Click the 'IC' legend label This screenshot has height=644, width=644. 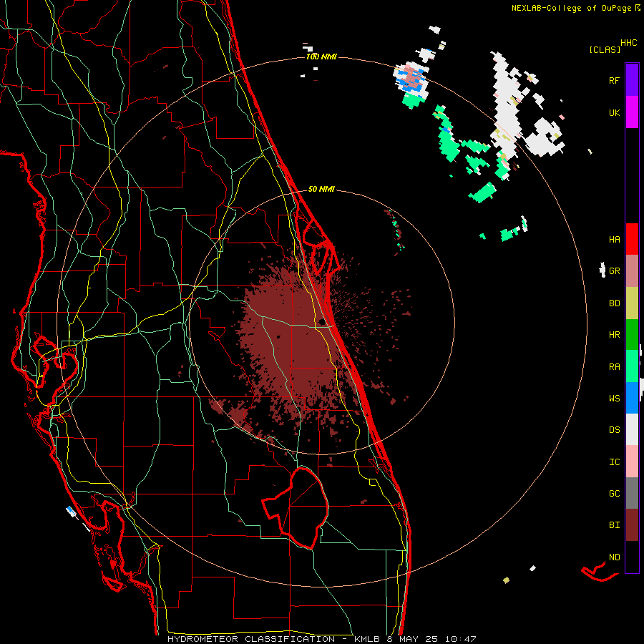(614, 462)
